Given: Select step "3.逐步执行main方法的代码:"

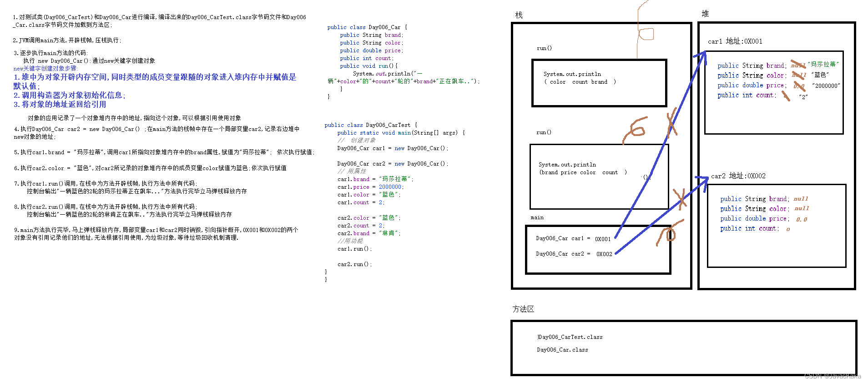Looking at the screenshot, I should (51, 53).
